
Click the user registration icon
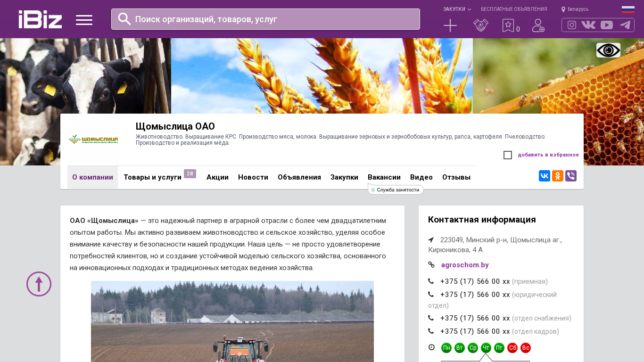538,25
